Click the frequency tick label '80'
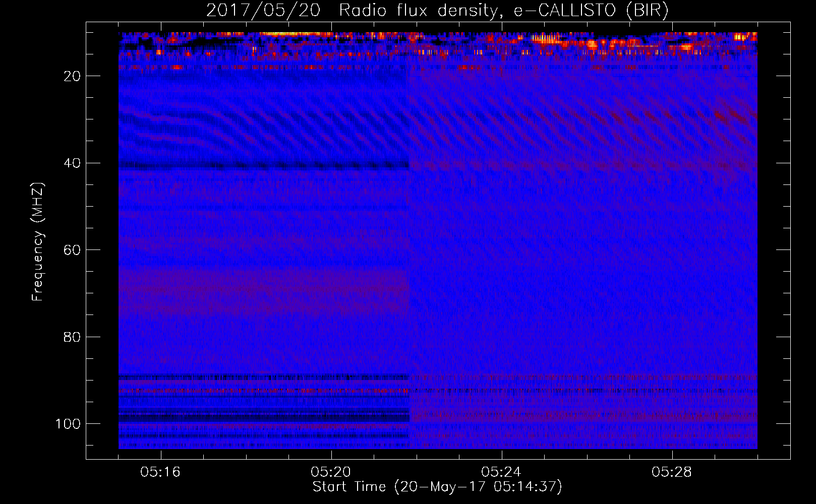The image size is (816, 504). [x=72, y=337]
